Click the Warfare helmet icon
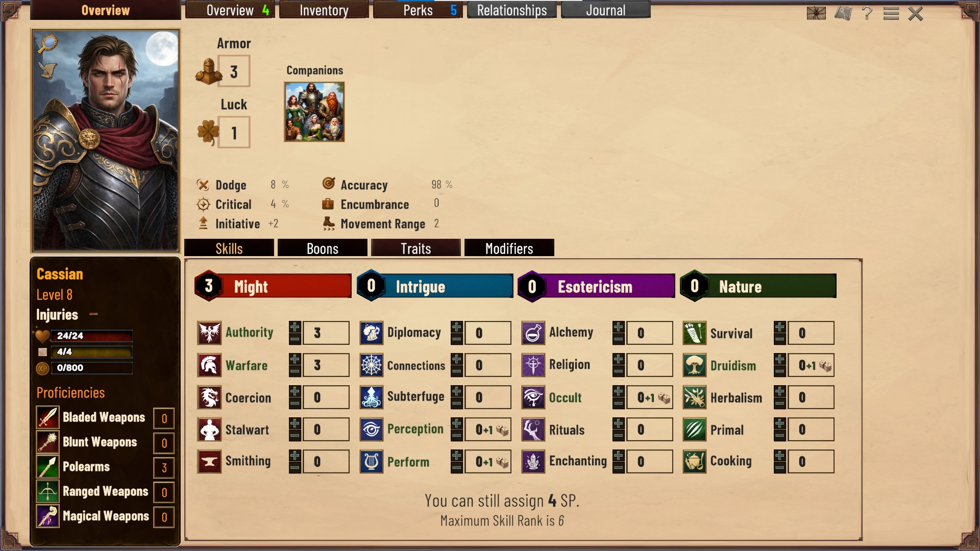 (209, 365)
